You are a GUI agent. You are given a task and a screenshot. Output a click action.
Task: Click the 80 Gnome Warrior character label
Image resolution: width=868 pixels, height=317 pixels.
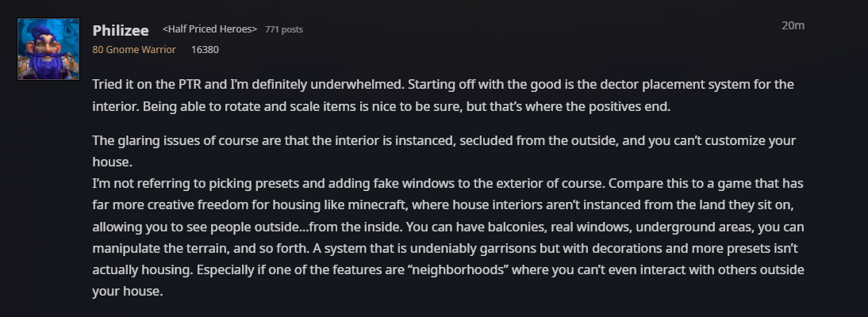pos(134,49)
